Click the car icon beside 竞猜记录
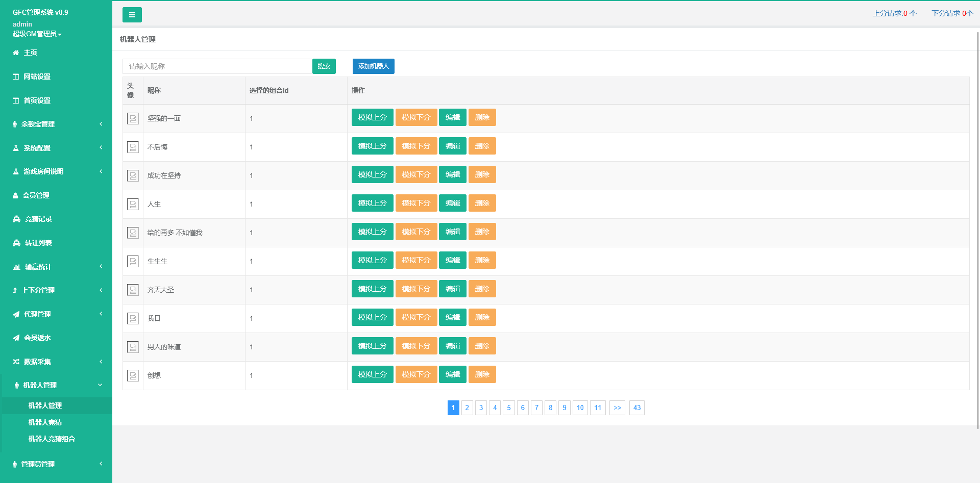This screenshot has width=980, height=483. pos(16,219)
